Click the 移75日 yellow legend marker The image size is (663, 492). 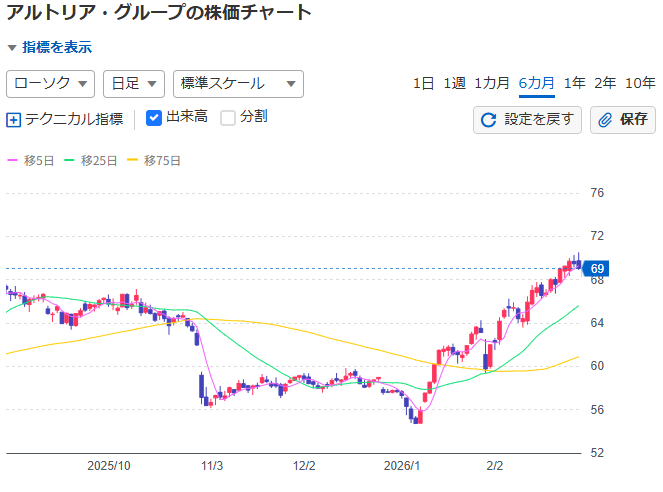tap(133, 160)
